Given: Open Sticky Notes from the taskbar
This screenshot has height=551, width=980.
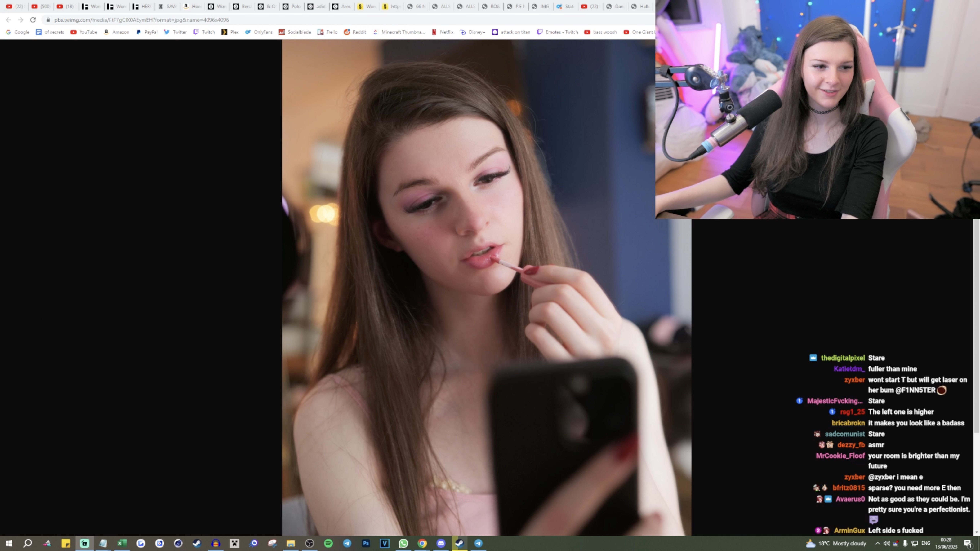Looking at the screenshot, I should tap(66, 543).
